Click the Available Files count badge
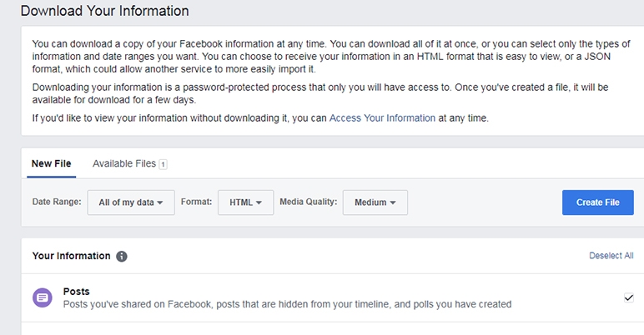This screenshot has height=335, width=644. click(163, 164)
